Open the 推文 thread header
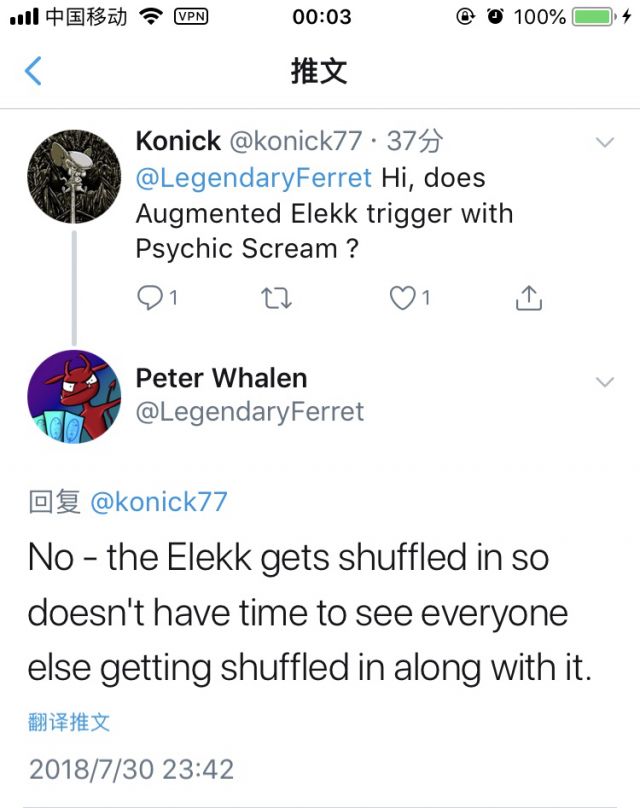Image resolution: width=640 pixels, height=808 pixels. [320, 71]
